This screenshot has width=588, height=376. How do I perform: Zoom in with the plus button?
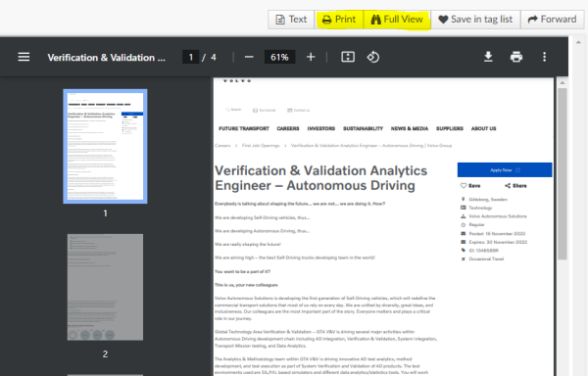pos(311,57)
